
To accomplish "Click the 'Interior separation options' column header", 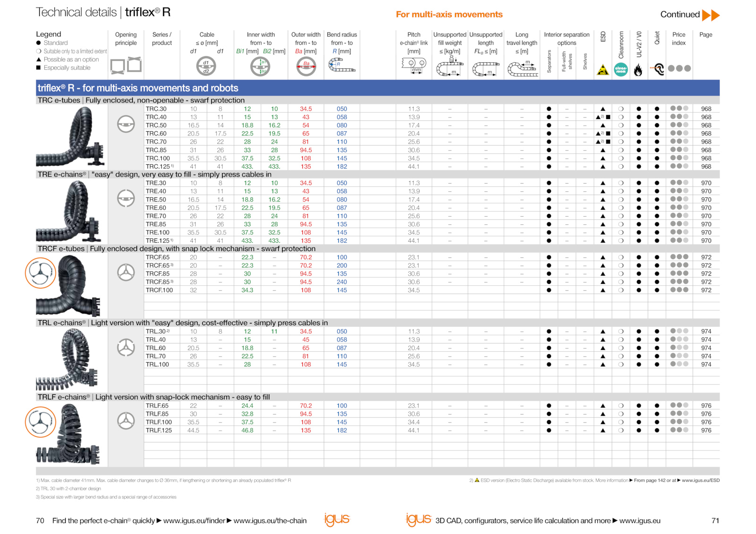I will [567, 39].
